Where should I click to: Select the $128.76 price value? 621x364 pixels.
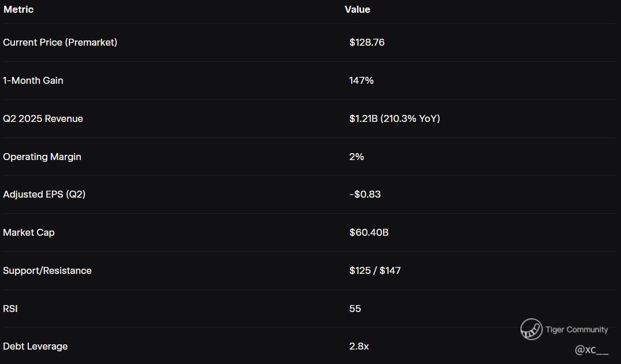coord(367,42)
